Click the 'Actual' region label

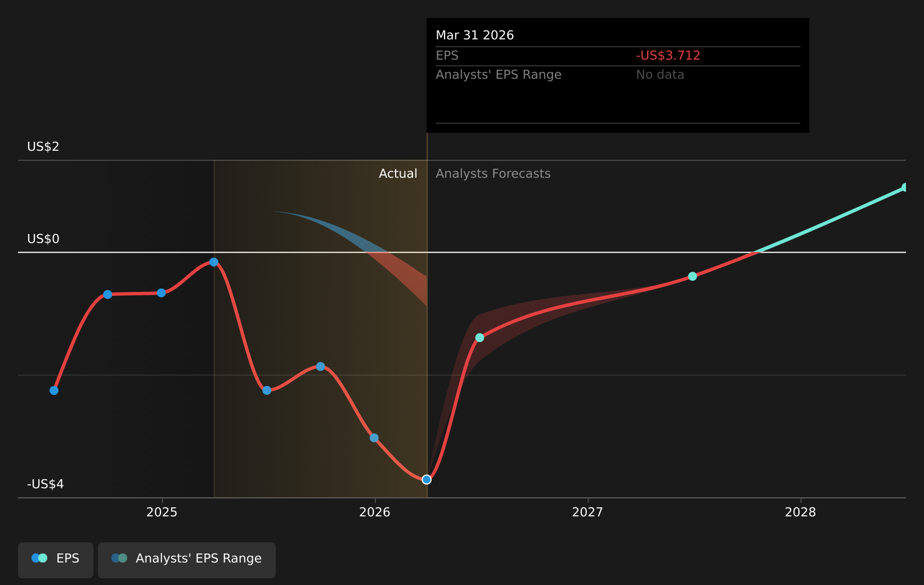(398, 174)
